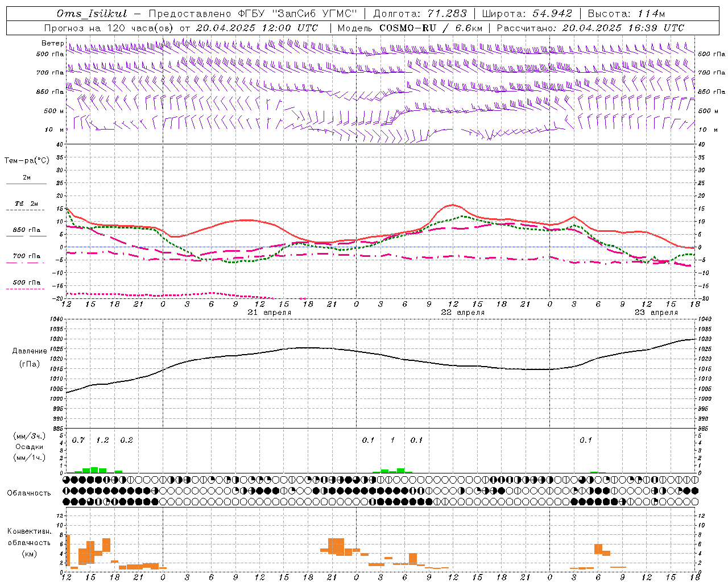Screen dimensions: 728x582
Task: Click the 'Тем-ра(°C)' temperature label
Action: pos(27,161)
